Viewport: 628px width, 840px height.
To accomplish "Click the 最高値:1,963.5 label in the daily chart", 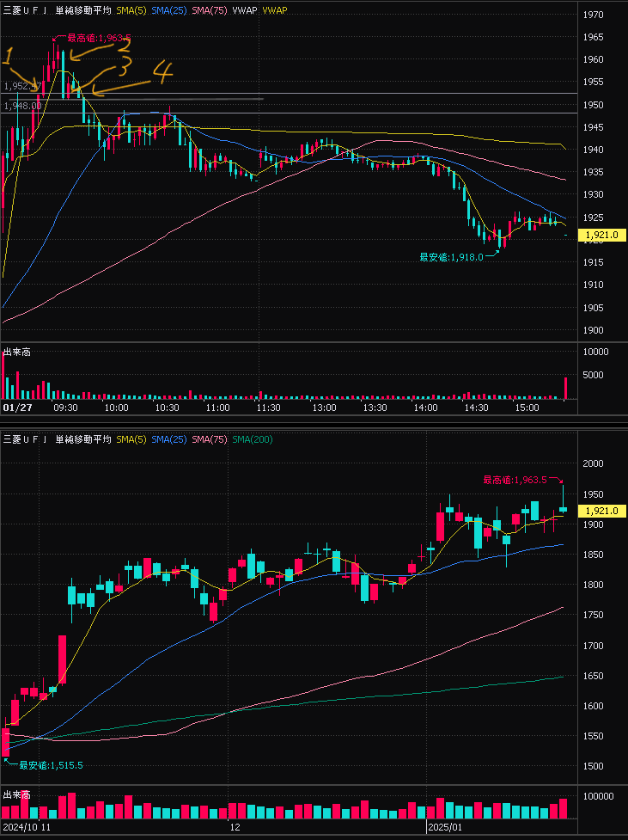I will pyautogui.click(x=515, y=480).
